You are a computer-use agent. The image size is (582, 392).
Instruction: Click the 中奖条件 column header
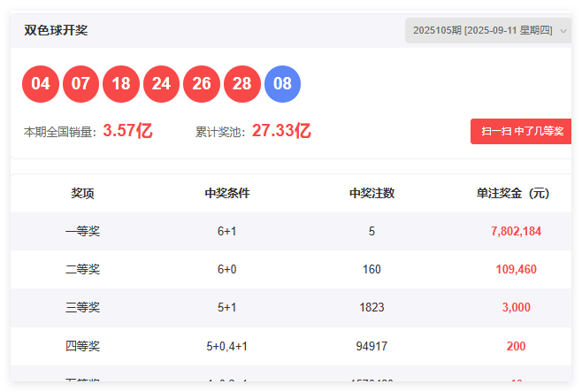point(226,193)
